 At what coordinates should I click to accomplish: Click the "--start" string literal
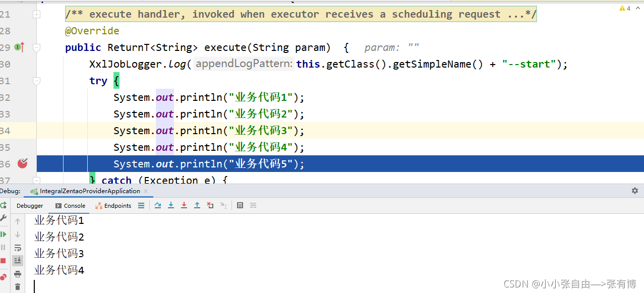click(529, 64)
